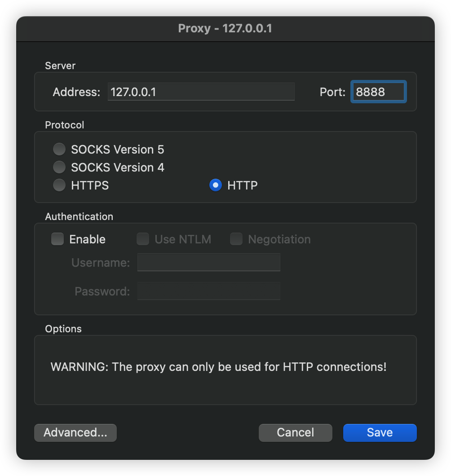The width and height of the screenshot is (451, 476).
Task: Click the Proxy - 127.0.0.1 title bar
Action: click(225, 29)
